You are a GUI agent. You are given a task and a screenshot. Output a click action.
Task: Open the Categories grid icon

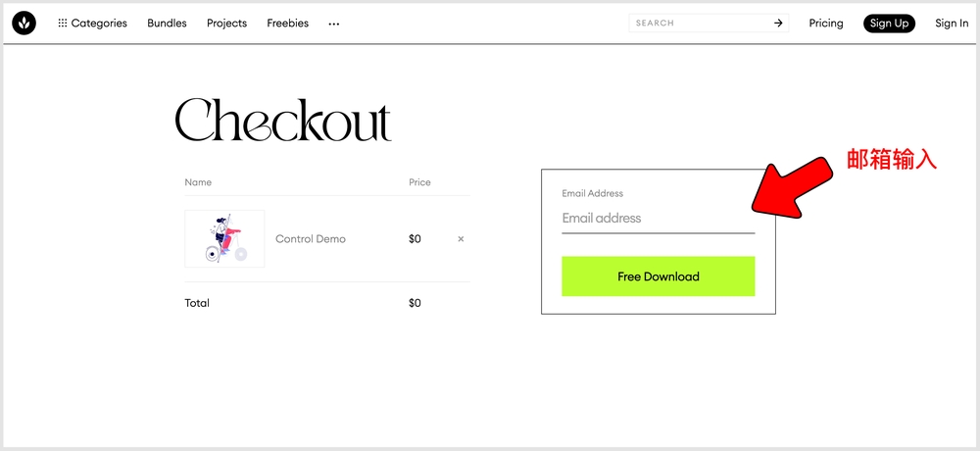tap(63, 24)
